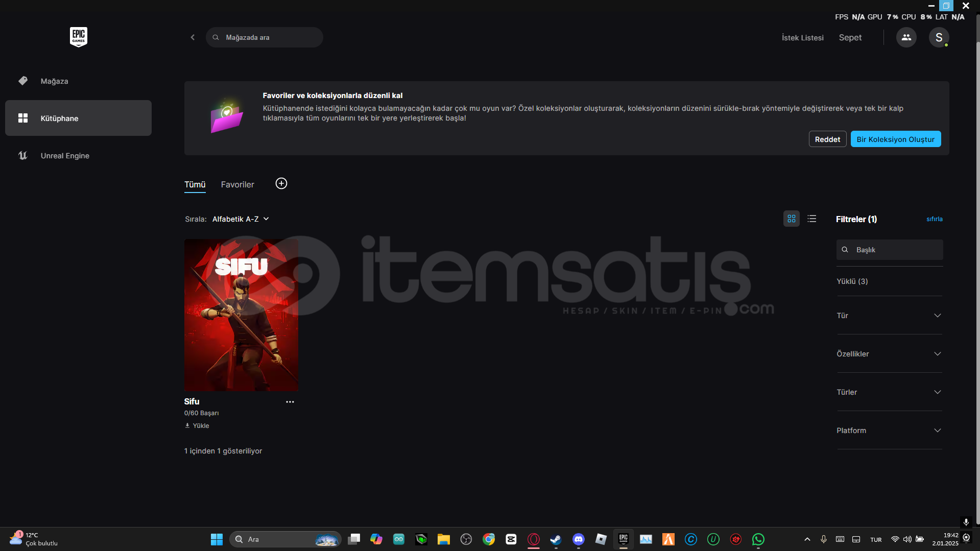Image resolution: width=980 pixels, height=551 pixels.
Task: Switch to grid view
Action: (791, 219)
